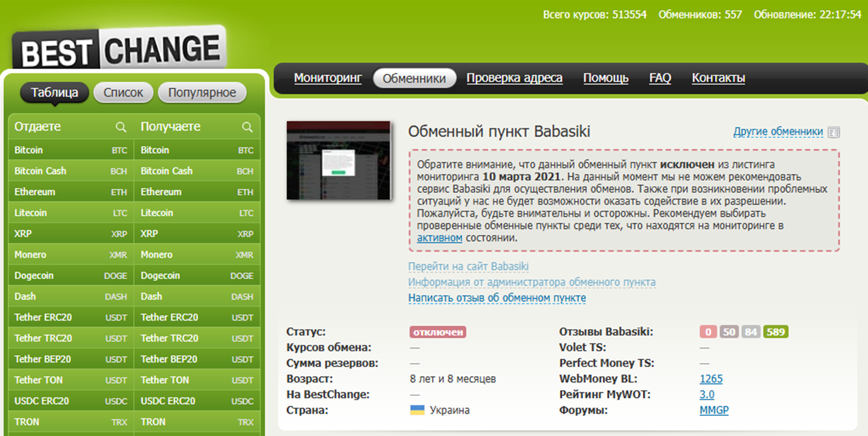
Task: Open Информация от администратора обменного пункта
Action: tap(532, 282)
